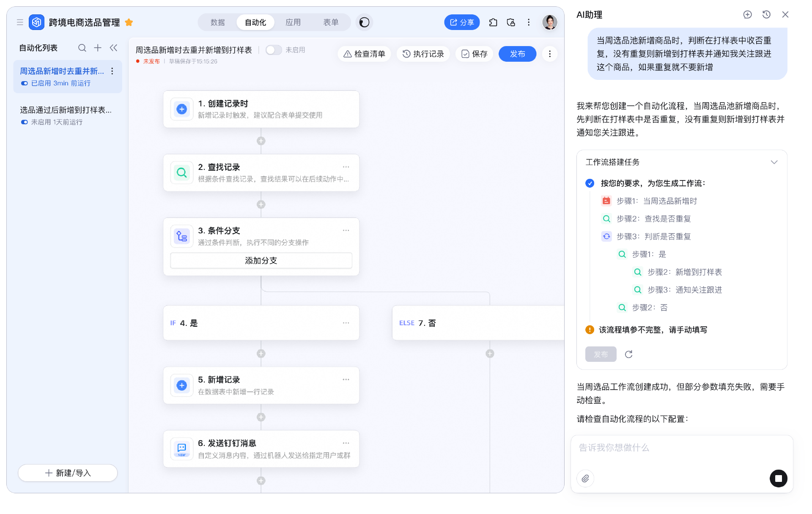This screenshot has height=514, width=812.
Task: Collapse the automation list sidebar
Action: coord(113,48)
